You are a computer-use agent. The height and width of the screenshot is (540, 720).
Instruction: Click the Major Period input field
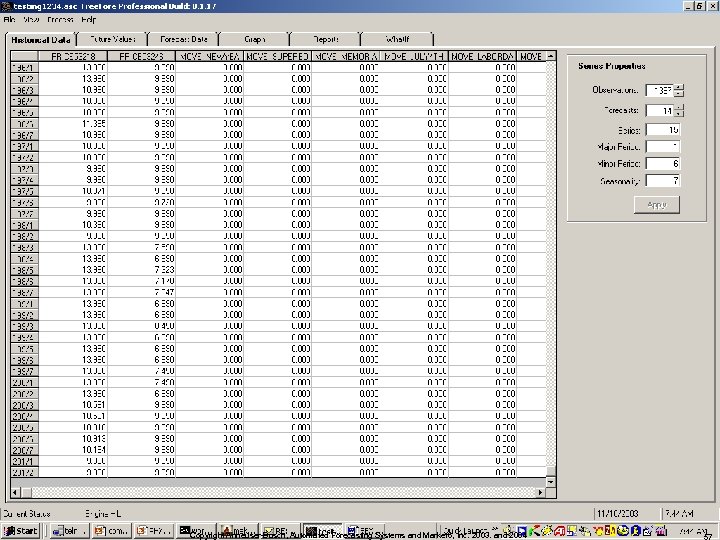(x=663, y=146)
